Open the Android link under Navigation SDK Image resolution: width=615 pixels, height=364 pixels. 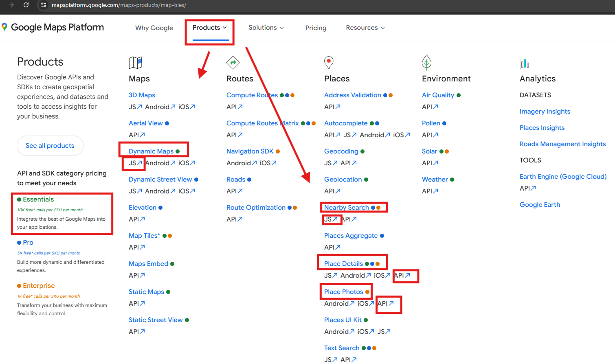(242, 163)
